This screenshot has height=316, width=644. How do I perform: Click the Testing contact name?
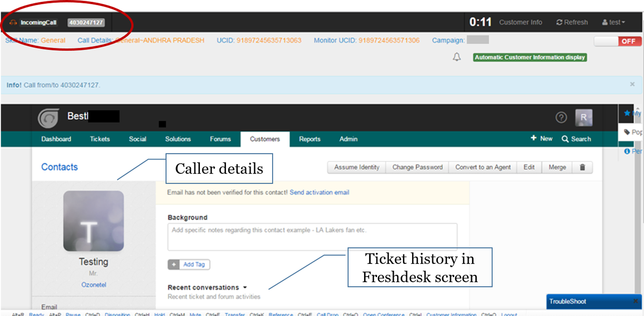[x=93, y=262]
